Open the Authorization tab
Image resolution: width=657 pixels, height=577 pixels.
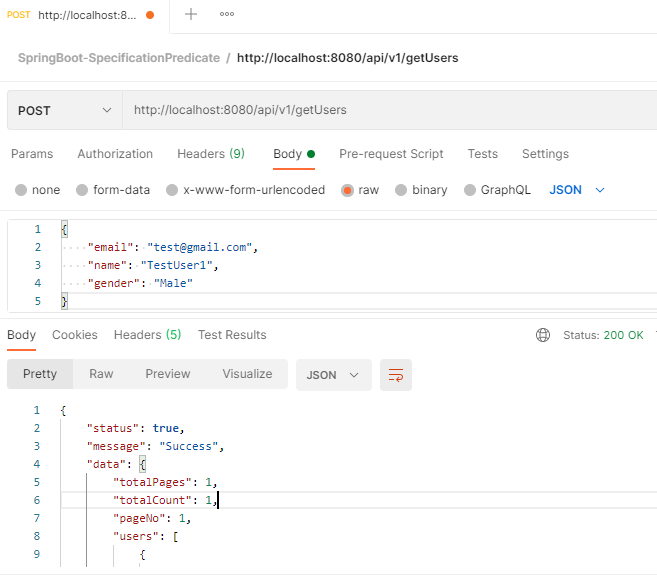(x=115, y=154)
